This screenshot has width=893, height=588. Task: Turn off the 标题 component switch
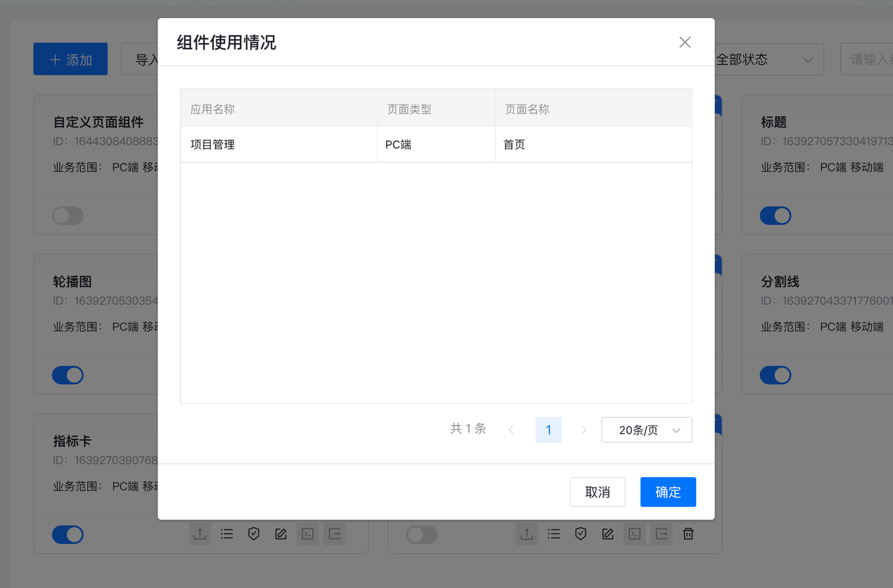(x=775, y=216)
